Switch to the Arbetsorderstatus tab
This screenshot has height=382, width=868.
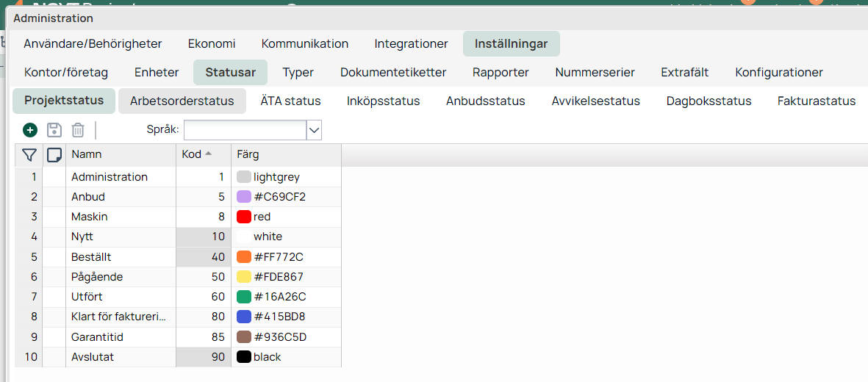182,101
